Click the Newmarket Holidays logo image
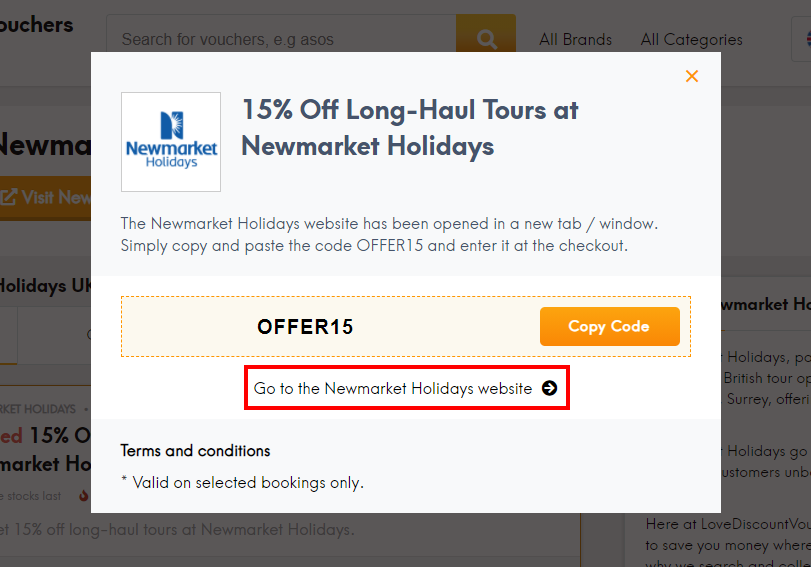Image resolution: width=811 pixels, height=567 pixels. [171, 142]
